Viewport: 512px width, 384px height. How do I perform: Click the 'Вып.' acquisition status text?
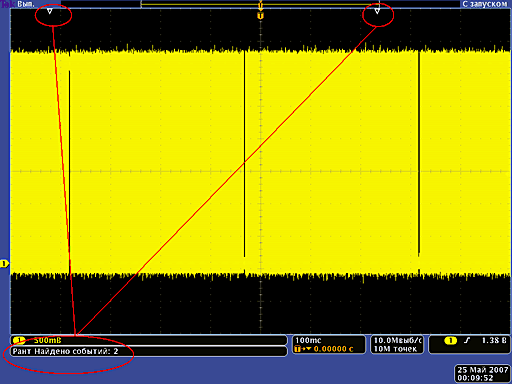coord(26,4)
